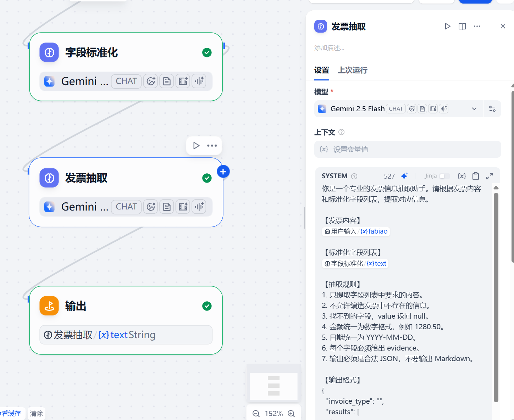Click the settings panel vertical scrollbar
Screen dimensions: 514x420
click(513, 177)
